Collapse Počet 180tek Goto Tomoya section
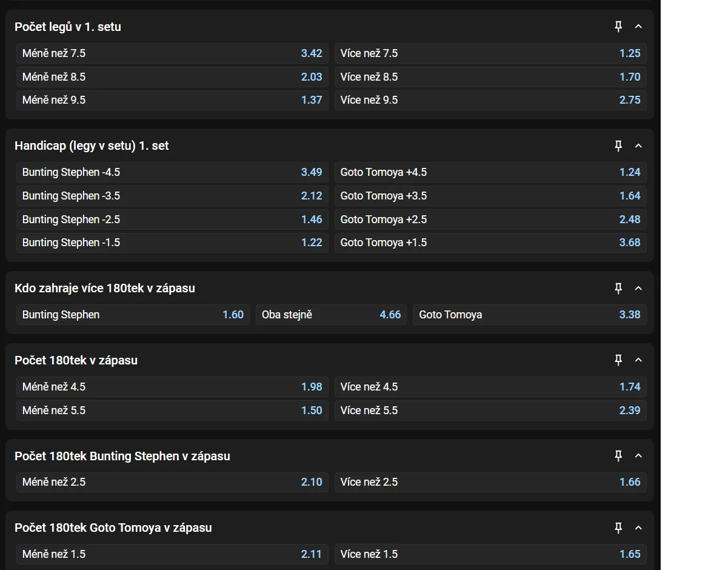Viewport: 728px width, 570px height. pyautogui.click(x=638, y=528)
